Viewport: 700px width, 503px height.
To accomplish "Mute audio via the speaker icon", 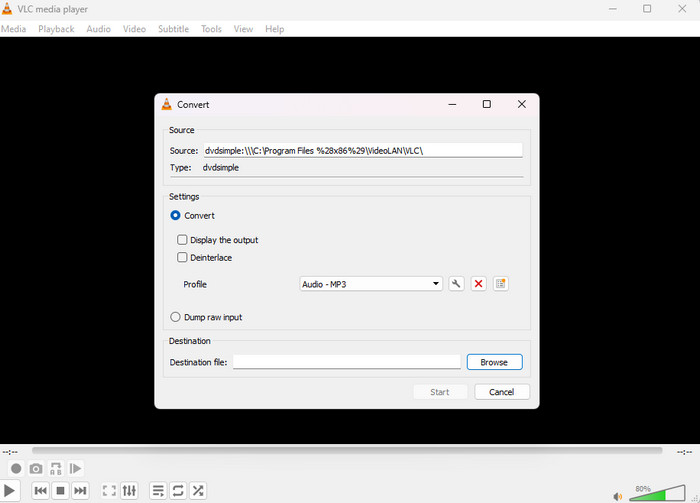I will (x=618, y=496).
